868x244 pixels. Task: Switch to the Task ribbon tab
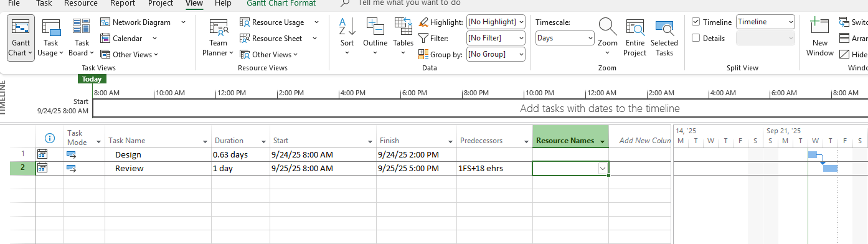[x=44, y=3]
